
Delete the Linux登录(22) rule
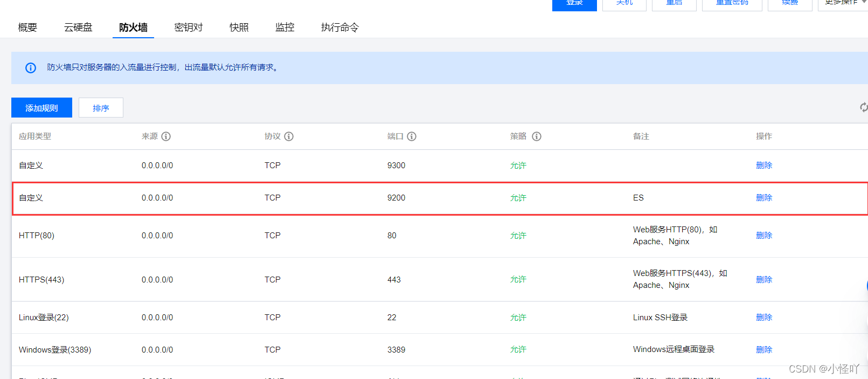(x=764, y=318)
